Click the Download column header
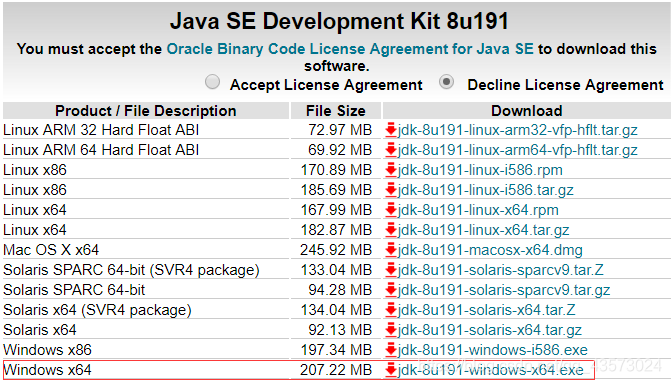 pyautogui.click(x=526, y=111)
